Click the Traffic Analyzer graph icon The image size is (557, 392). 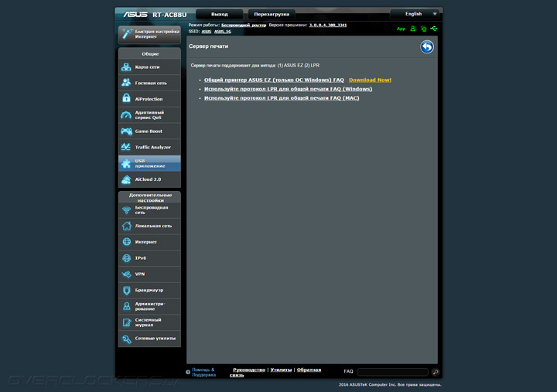(126, 147)
